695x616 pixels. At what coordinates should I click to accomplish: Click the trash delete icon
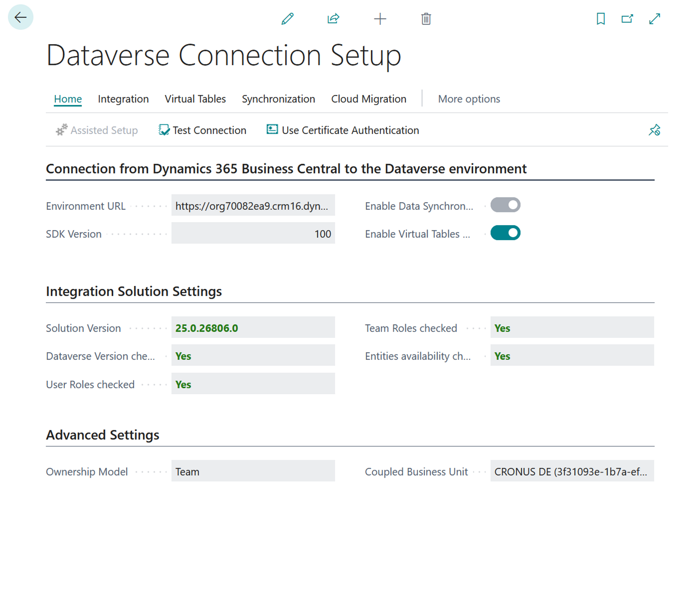[426, 19]
